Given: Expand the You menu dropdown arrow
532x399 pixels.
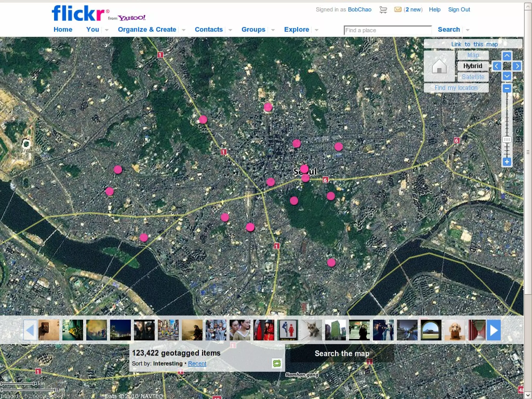Looking at the screenshot, I should pos(107,30).
